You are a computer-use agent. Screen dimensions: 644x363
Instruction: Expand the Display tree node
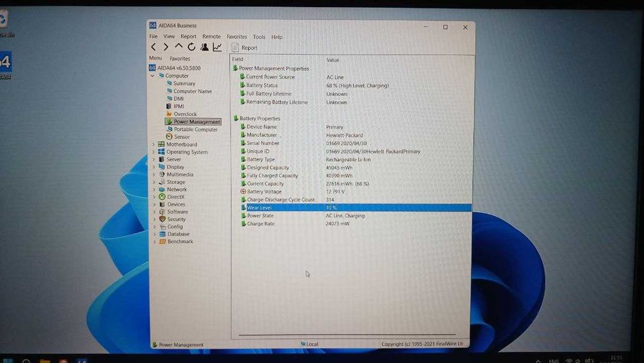[x=155, y=167]
